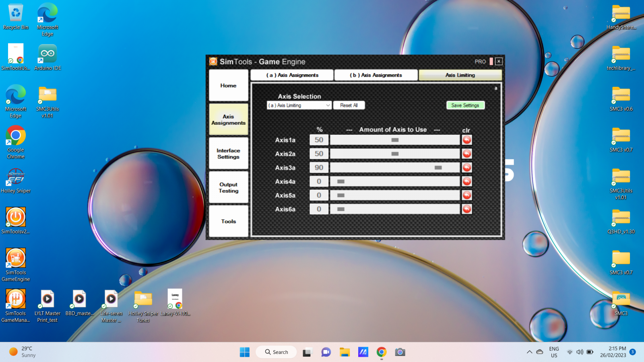
Task: Click the taskbar Search box
Action: (276, 352)
